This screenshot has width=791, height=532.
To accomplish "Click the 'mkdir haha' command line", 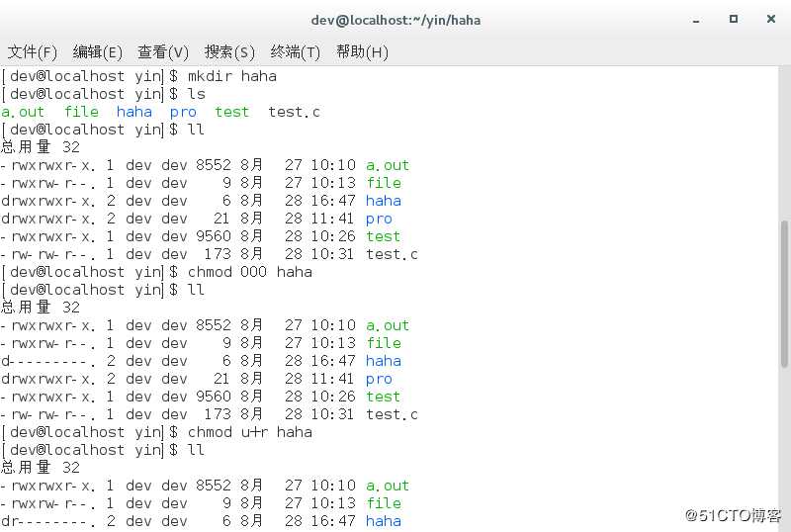I will coord(139,76).
